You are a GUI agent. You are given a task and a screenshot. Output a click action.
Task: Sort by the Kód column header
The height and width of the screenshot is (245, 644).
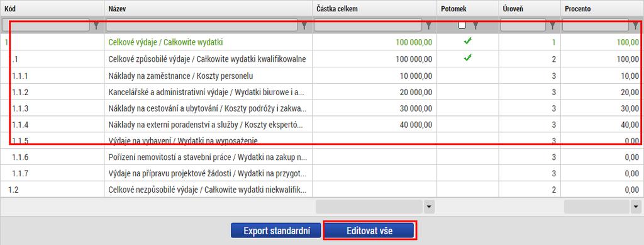(x=52, y=9)
